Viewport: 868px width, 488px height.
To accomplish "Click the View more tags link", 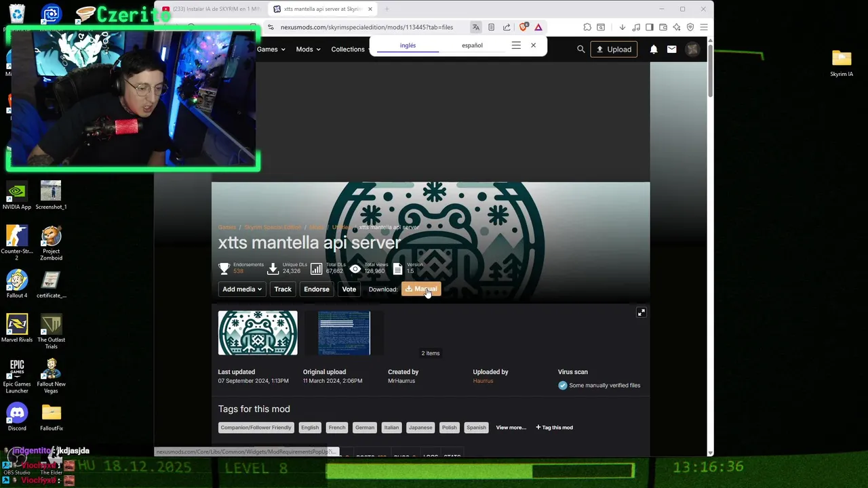I will (x=511, y=428).
